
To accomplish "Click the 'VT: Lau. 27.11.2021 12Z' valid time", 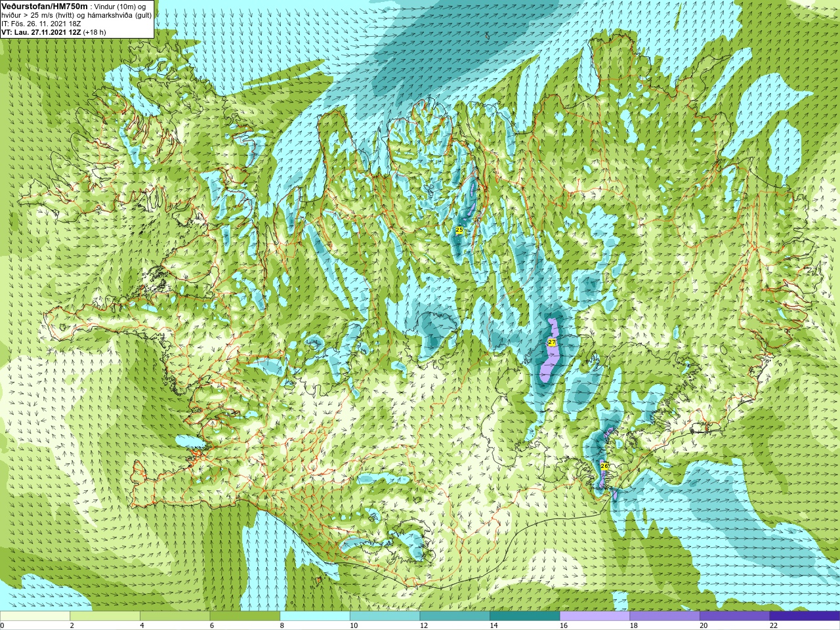I will pos(41,32).
